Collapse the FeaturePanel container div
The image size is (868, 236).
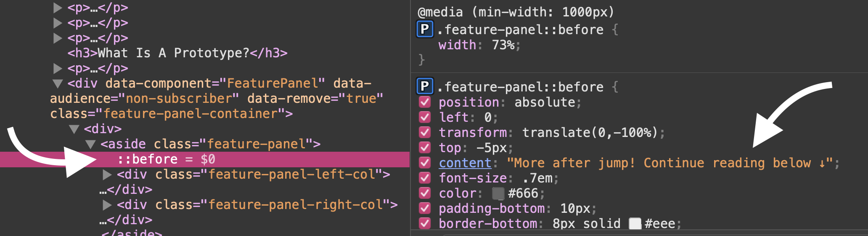click(x=58, y=83)
